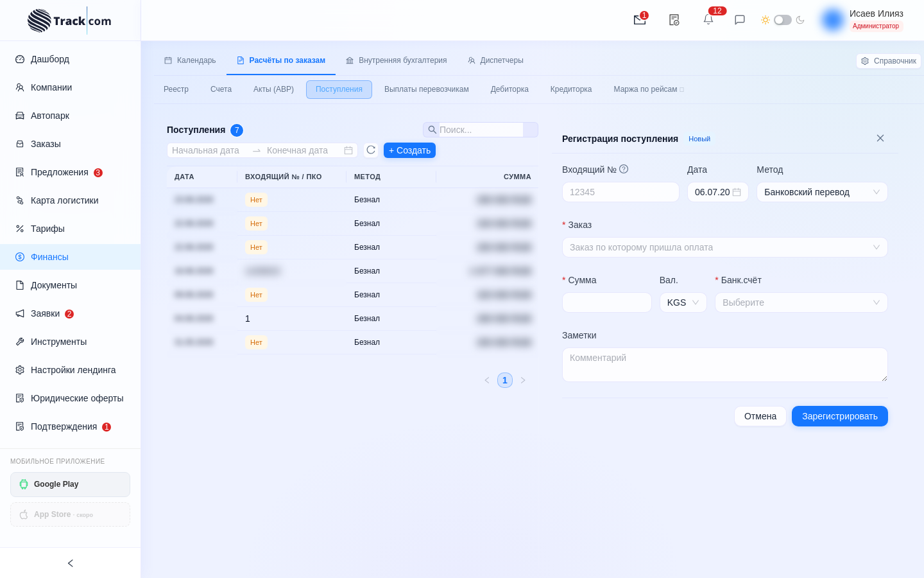Viewport: 924px width, 578px height.
Task: Click the refresh list icon
Action: [371, 150]
